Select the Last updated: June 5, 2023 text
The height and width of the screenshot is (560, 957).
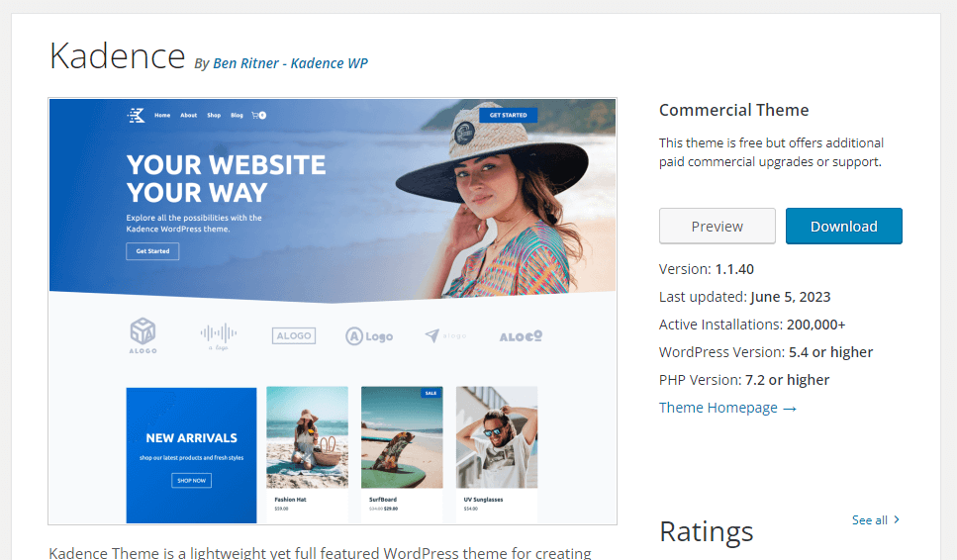[x=744, y=297]
